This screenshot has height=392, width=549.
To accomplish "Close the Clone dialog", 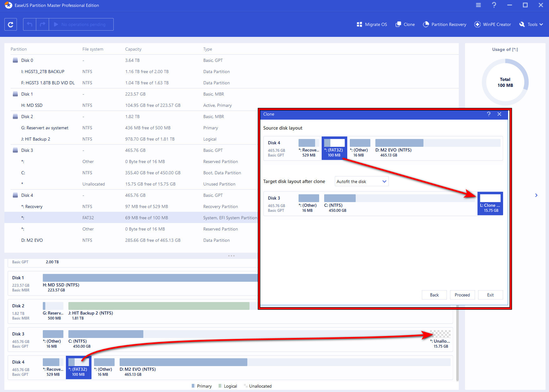I will 499,114.
